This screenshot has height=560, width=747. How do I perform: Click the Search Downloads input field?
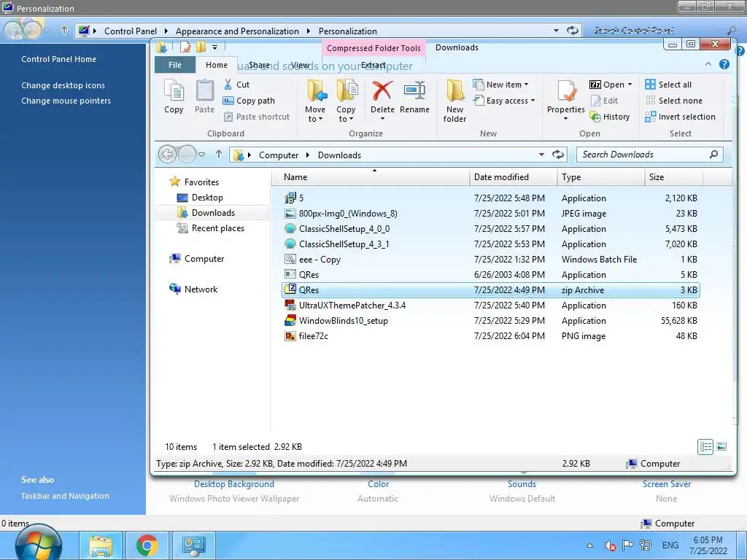tap(650, 155)
